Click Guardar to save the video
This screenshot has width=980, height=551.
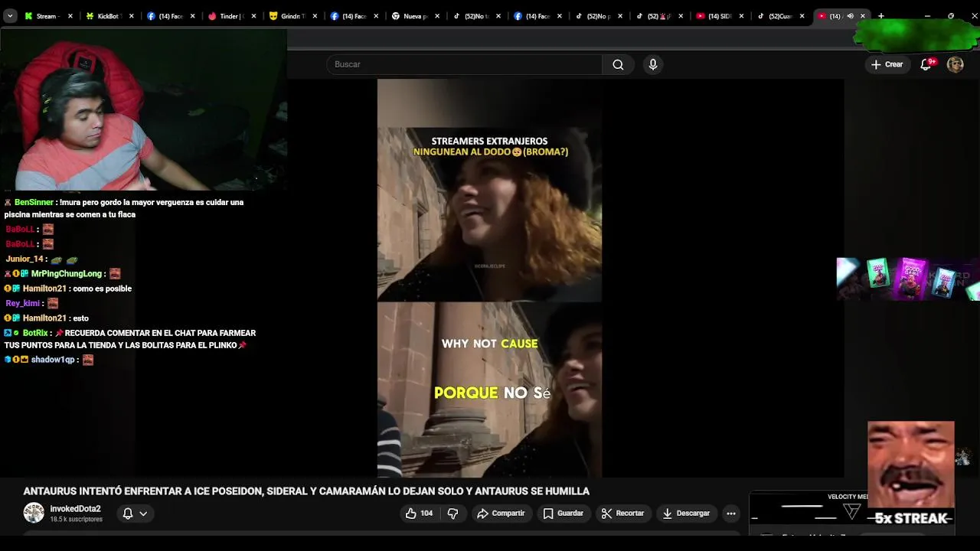click(563, 514)
